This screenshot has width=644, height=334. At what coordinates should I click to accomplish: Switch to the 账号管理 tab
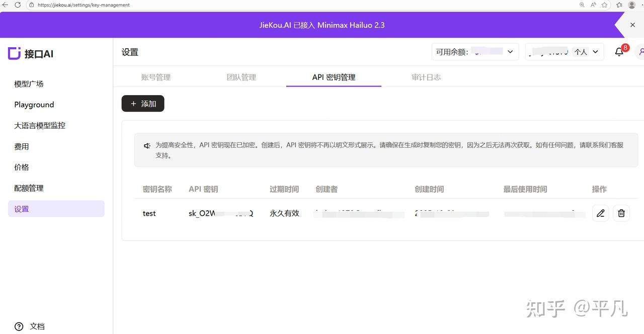pos(156,77)
